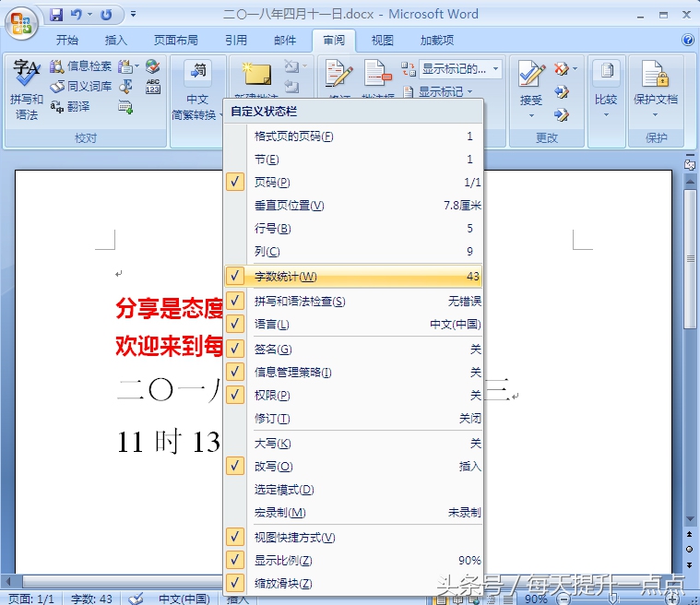Click the next page double-arrow button
700x605 pixels.
[x=689, y=564]
